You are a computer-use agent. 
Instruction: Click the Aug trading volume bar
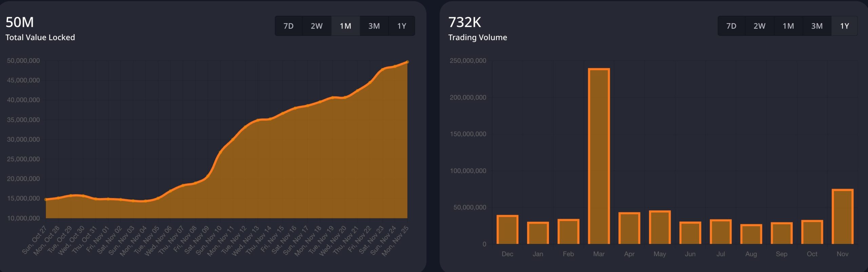click(751, 234)
